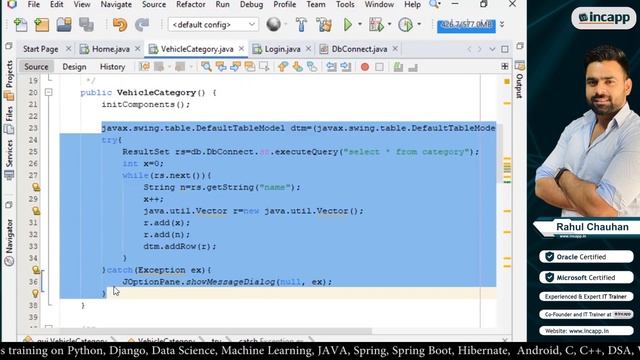The height and width of the screenshot is (360, 640).
Task: Expand the Run Project dropdown arrow
Action: pos(360,24)
